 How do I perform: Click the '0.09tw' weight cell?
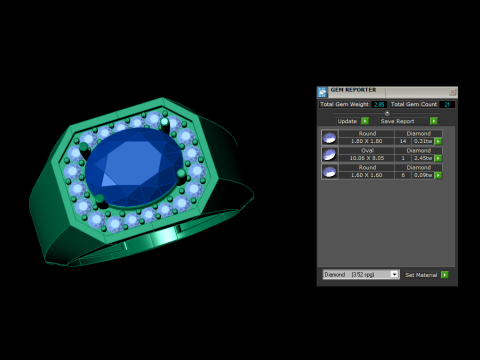(x=423, y=175)
